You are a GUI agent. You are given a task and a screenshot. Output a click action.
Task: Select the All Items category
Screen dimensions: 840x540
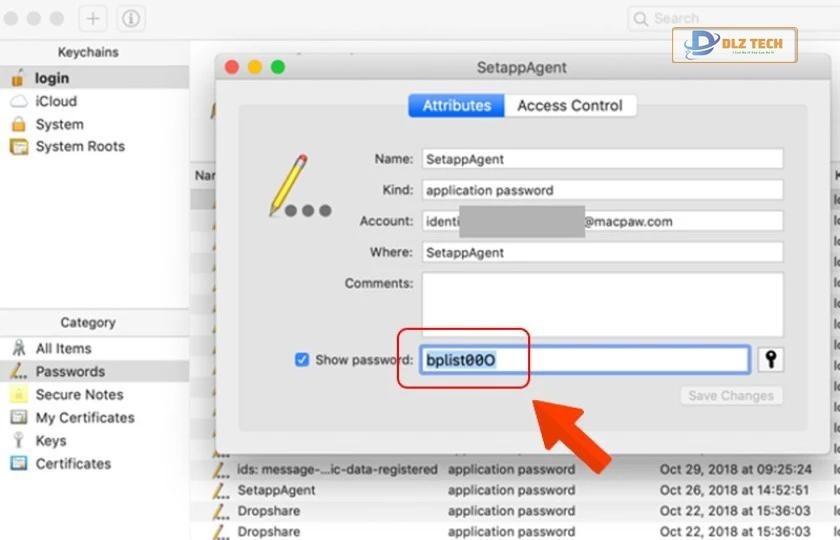(x=63, y=349)
